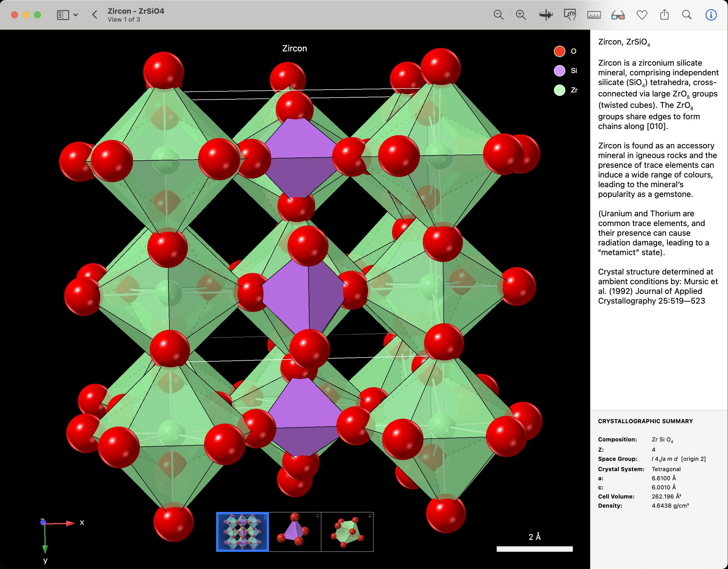This screenshot has width=728, height=569.
Task: Open the share menu
Action: [x=665, y=15]
